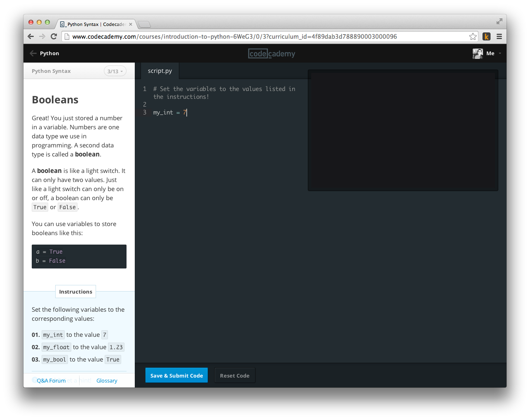This screenshot has width=530, height=420.
Task: Open the Chrome hamburger menu
Action: click(x=499, y=37)
